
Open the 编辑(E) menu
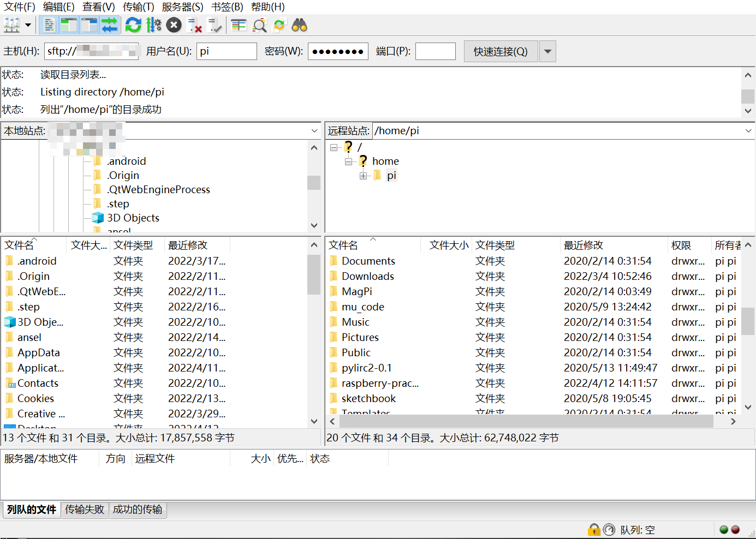pos(59,7)
